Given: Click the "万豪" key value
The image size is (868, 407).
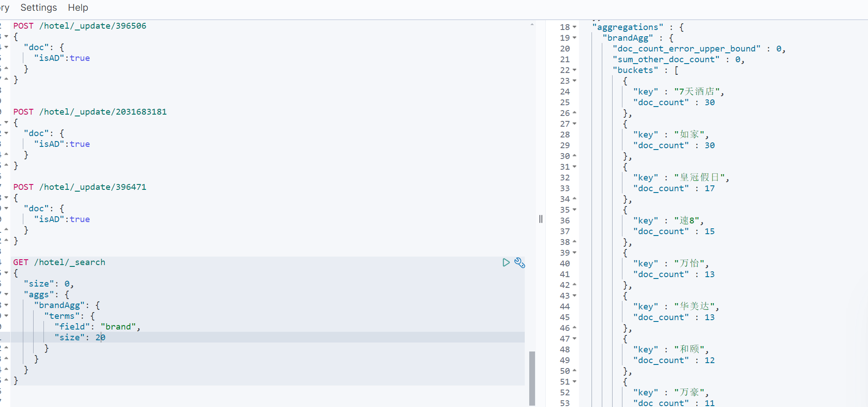Looking at the screenshot, I should pos(689,393).
